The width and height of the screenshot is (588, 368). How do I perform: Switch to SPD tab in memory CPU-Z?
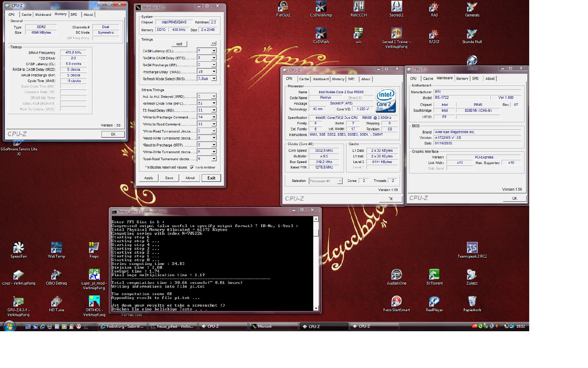click(74, 14)
